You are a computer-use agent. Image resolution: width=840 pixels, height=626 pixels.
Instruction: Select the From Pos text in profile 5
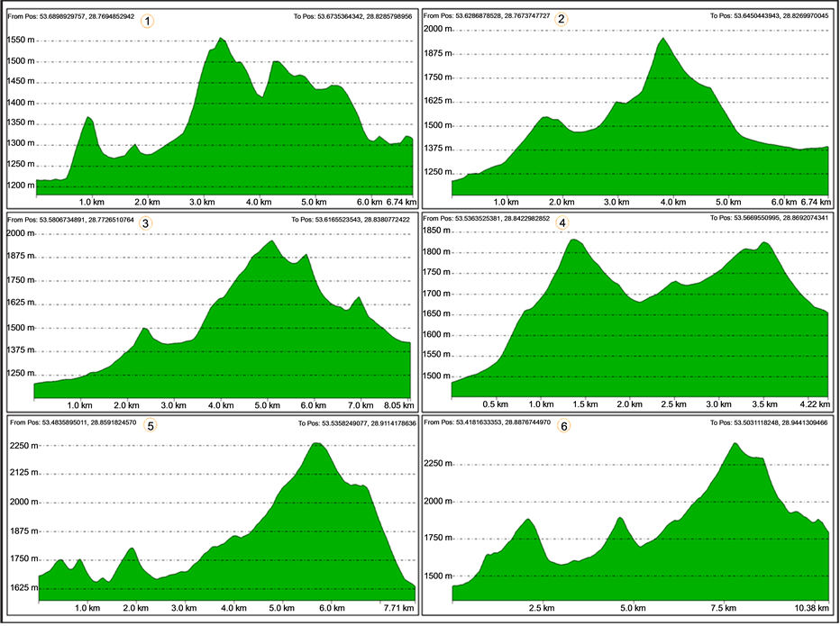[x=70, y=422]
